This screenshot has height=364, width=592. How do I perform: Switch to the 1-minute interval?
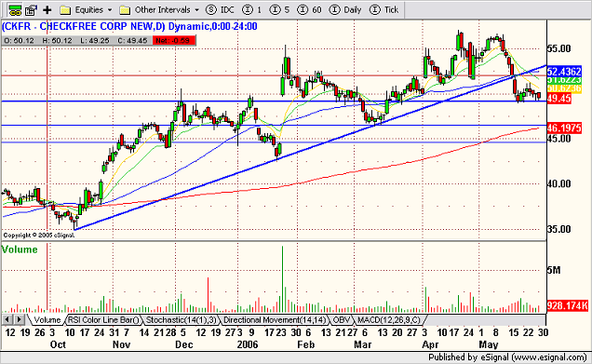click(252, 10)
